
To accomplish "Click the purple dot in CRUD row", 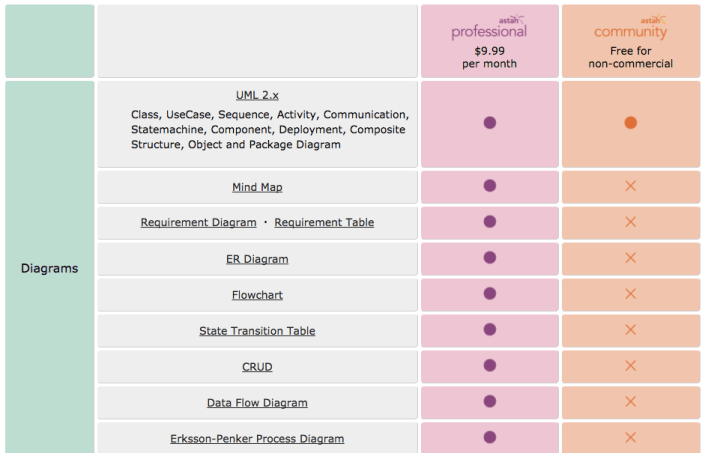I will coord(490,366).
